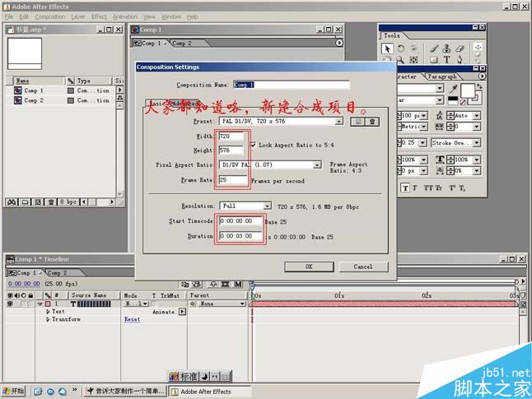Select the Clone Stamp tool

(447, 49)
